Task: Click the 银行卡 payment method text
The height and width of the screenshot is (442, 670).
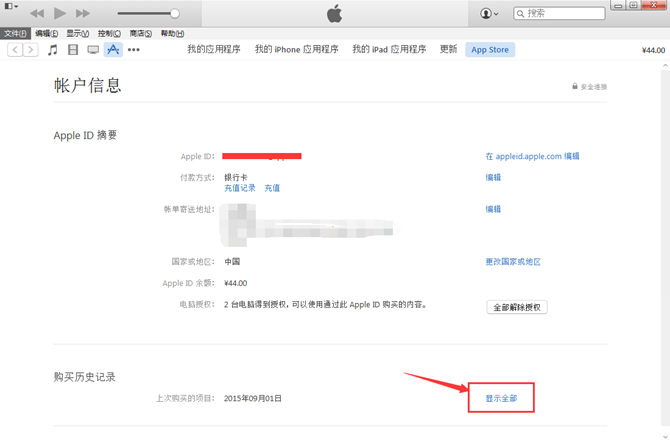Action: point(236,177)
